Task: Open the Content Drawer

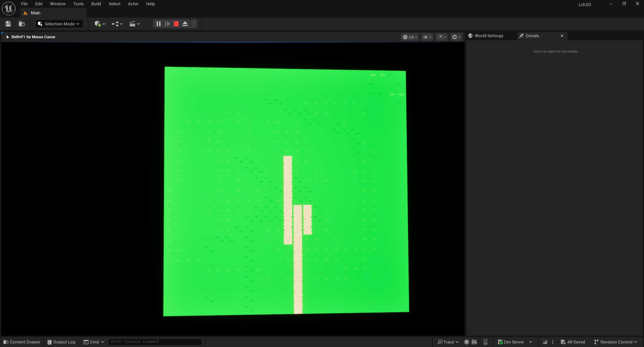Action: point(22,342)
